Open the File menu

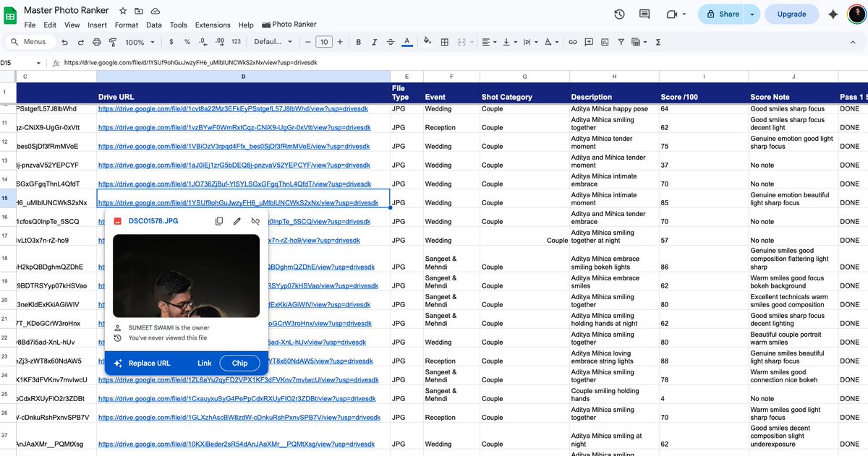[x=30, y=25]
